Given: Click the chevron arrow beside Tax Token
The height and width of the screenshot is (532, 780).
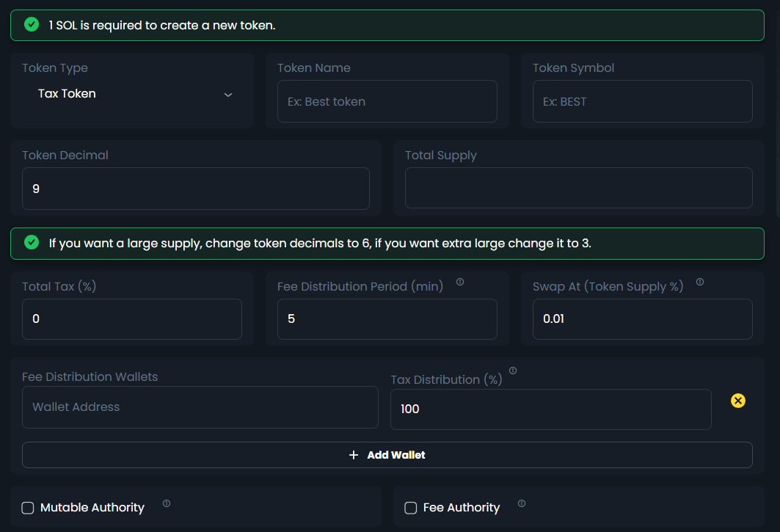Looking at the screenshot, I should (x=228, y=95).
